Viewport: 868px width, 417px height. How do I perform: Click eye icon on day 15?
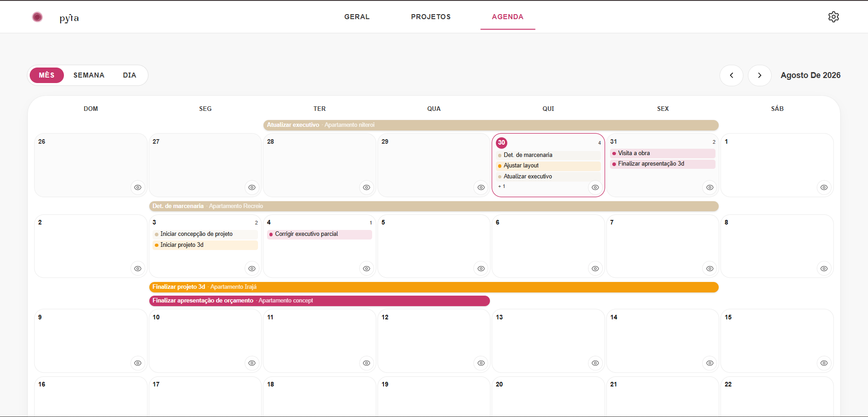tap(824, 363)
